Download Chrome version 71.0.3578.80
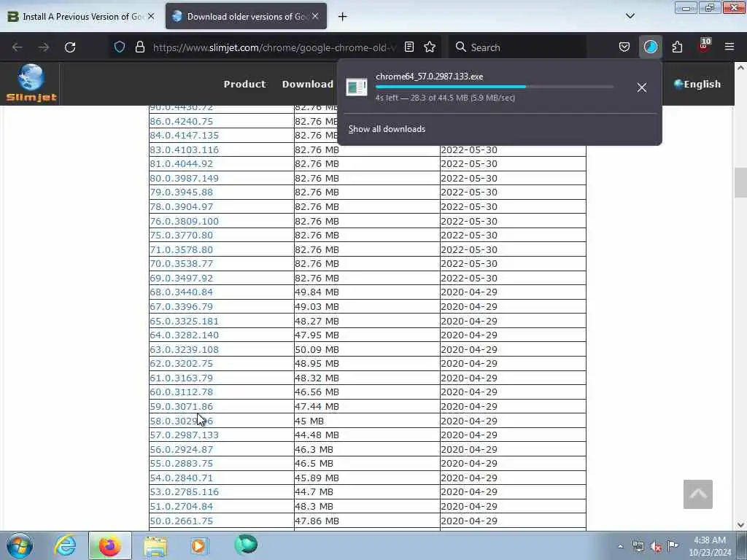747x560 pixels. point(181,249)
